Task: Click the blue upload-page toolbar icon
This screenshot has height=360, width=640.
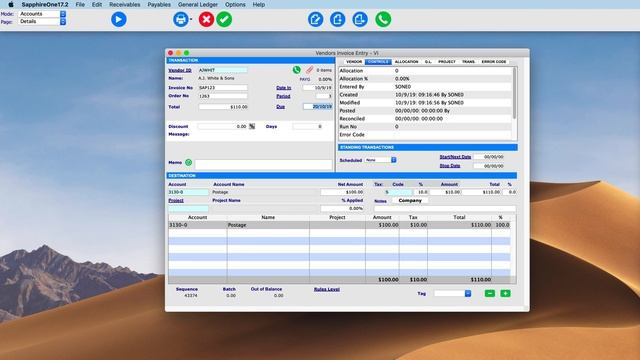Action: (x=338, y=19)
